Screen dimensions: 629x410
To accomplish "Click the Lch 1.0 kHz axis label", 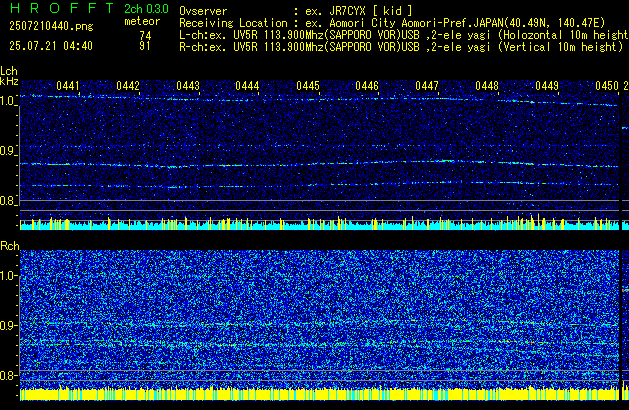I will pyautogui.click(x=8, y=101).
